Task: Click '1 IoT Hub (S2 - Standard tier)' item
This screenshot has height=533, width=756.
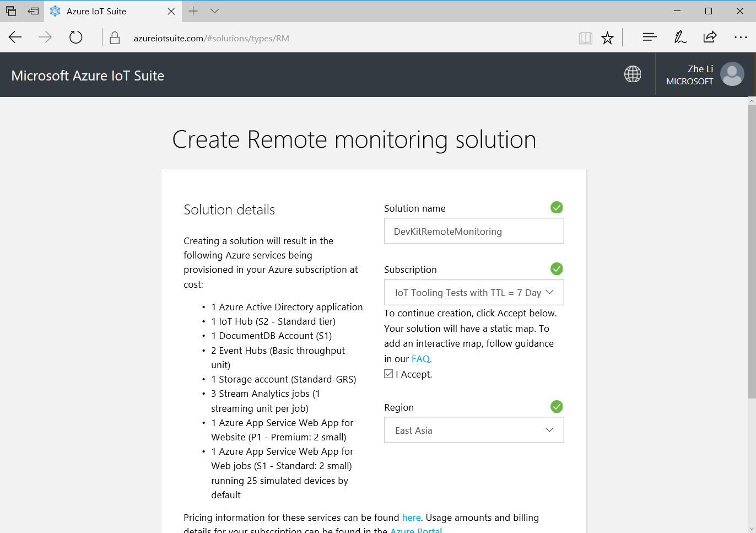Action: 273,321
